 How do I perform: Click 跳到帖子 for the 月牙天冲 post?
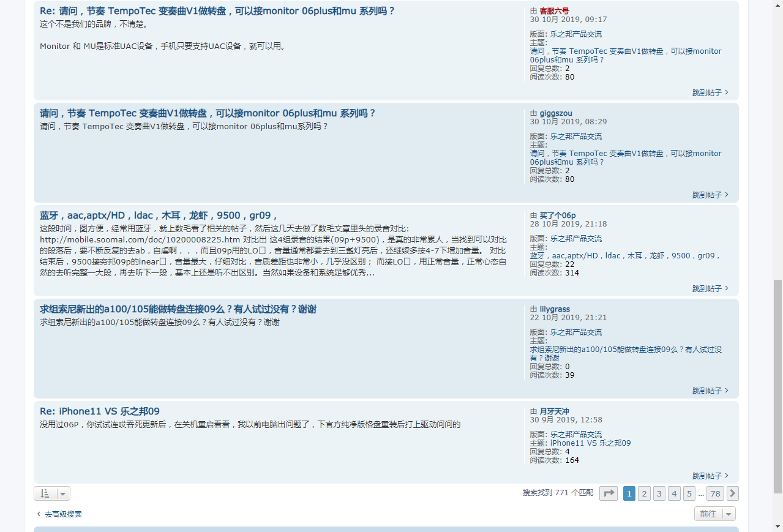[x=710, y=476]
